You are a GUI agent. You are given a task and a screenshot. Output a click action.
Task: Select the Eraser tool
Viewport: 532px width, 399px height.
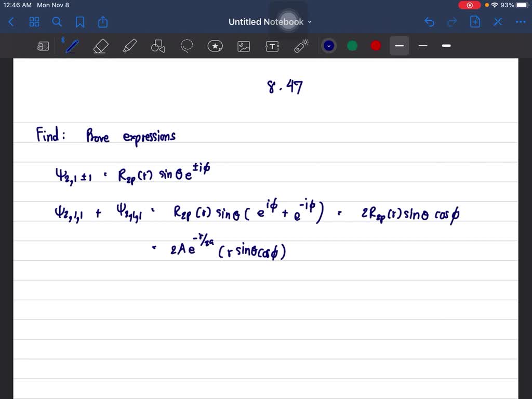coord(101,46)
